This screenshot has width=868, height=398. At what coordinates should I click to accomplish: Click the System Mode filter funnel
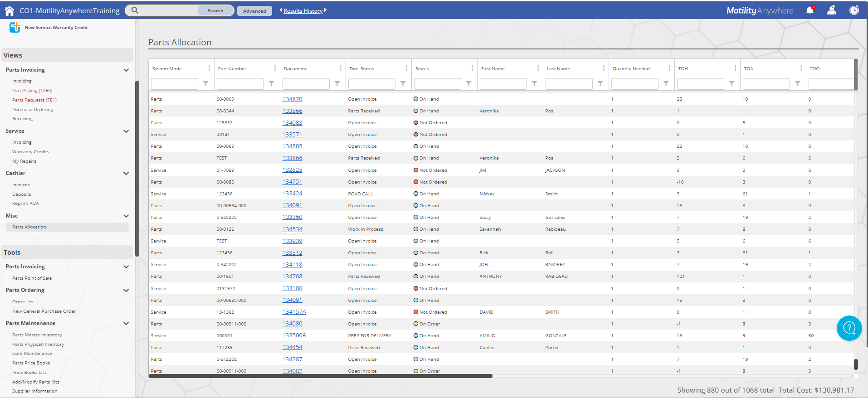(206, 84)
